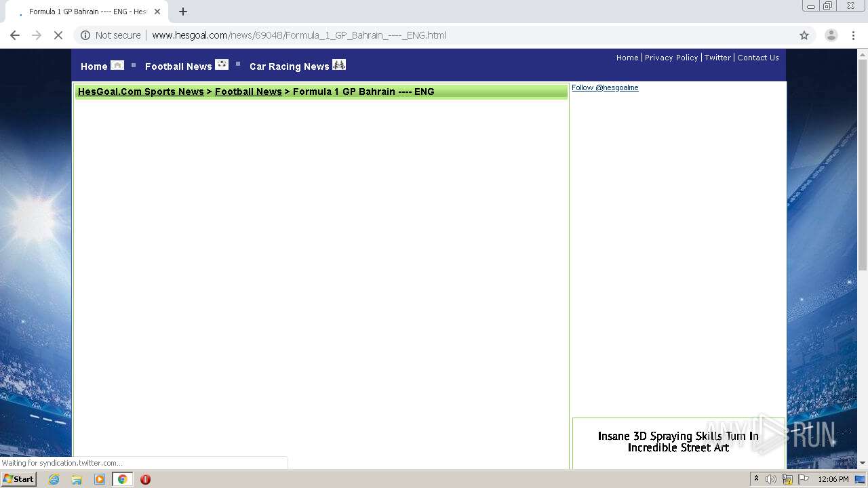Open the Insane 3D Spraying Skills ad
868x488 pixels.
click(x=678, y=442)
